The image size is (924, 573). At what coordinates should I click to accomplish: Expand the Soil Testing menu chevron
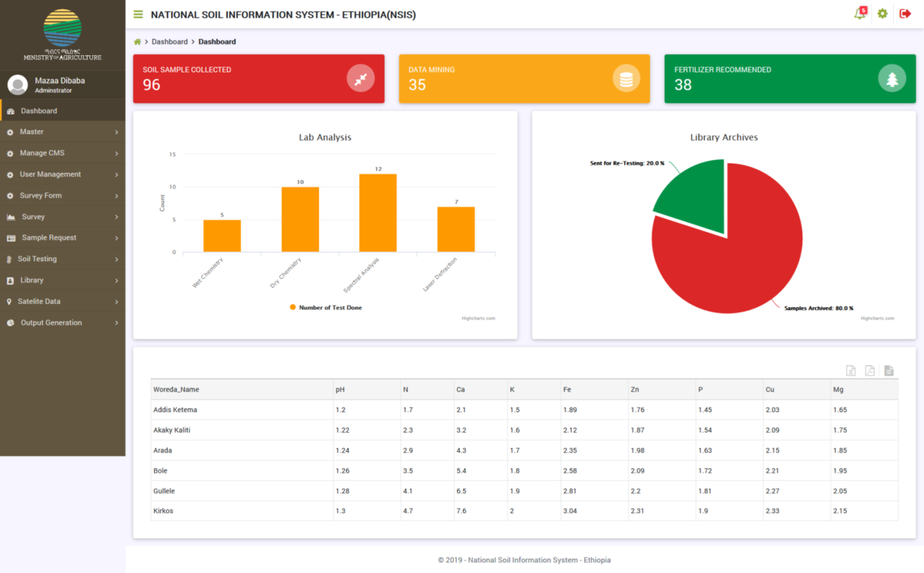pyautogui.click(x=116, y=259)
